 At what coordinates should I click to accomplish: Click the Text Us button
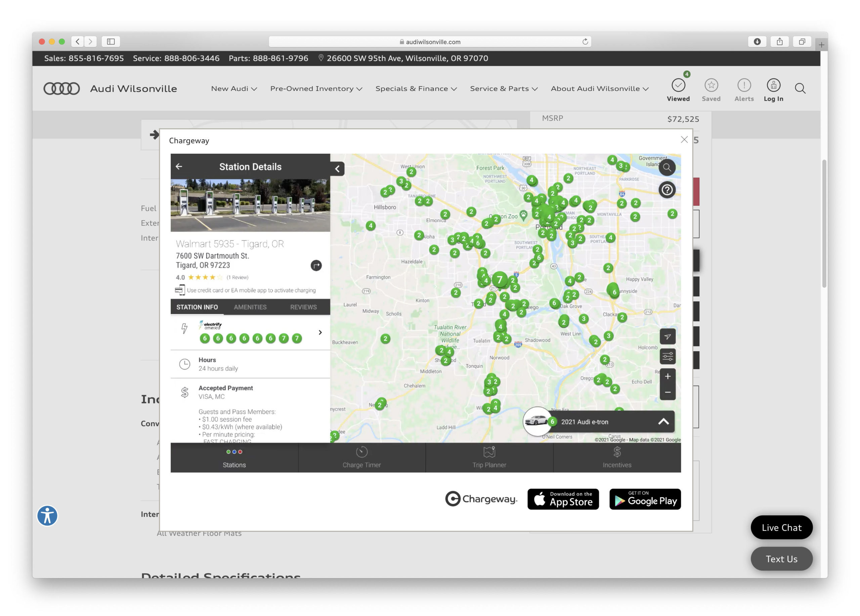click(781, 559)
